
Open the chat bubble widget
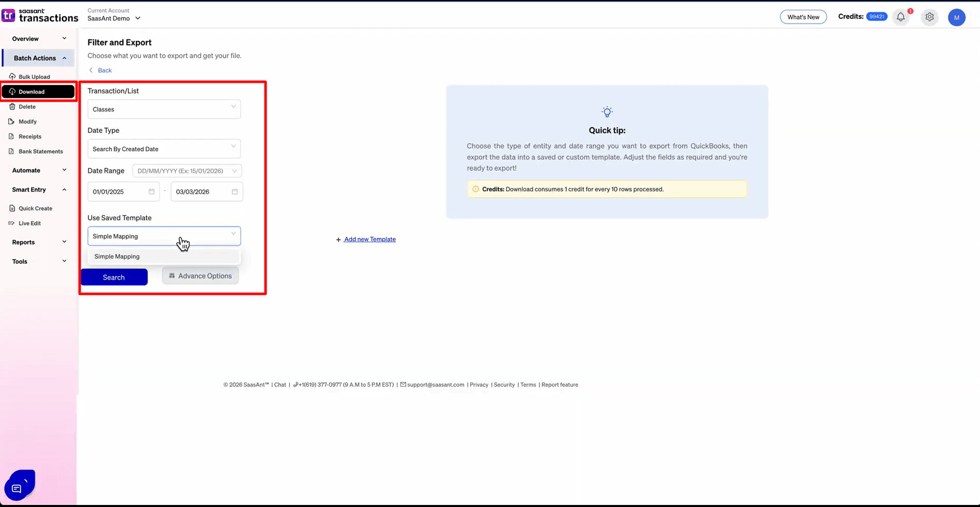(x=19, y=485)
